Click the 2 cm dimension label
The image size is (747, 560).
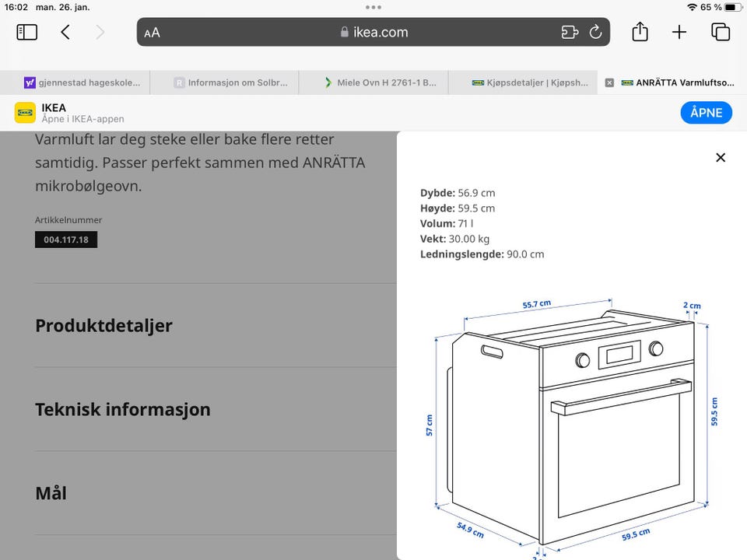pos(692,305)
